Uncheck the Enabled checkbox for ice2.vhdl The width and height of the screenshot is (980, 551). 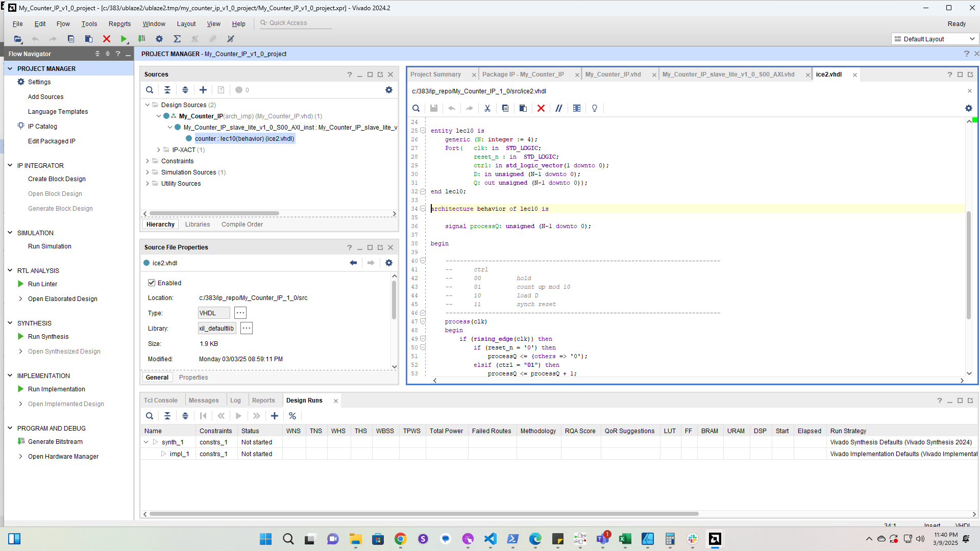click(x=152, y=283)
